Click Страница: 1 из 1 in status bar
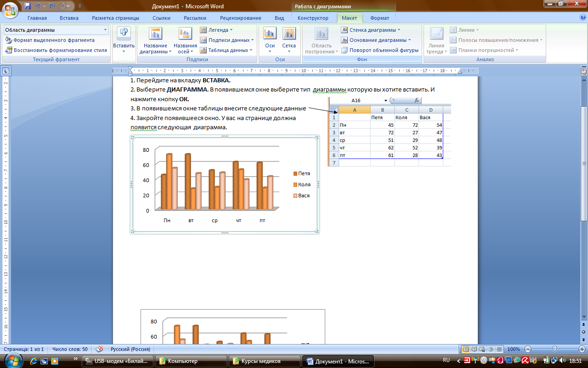This screenshot has height=368, width=588. [23, 349]
